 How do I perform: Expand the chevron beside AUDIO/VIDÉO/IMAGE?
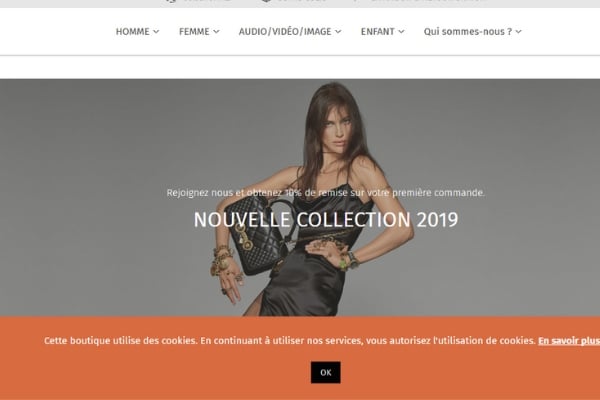tap(338, 32)
